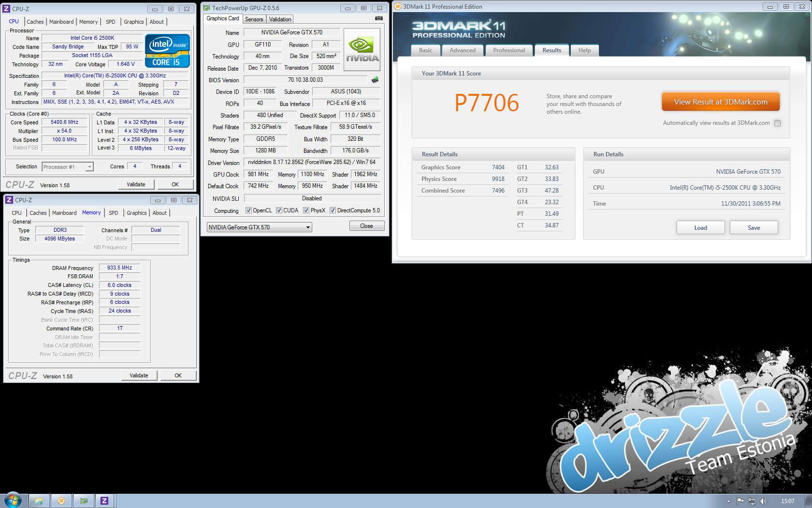Viewport: 812px width, 508px height.
Task: Click OK in the lower CPU-Z Memory window
Action: (x=178, y=375)
